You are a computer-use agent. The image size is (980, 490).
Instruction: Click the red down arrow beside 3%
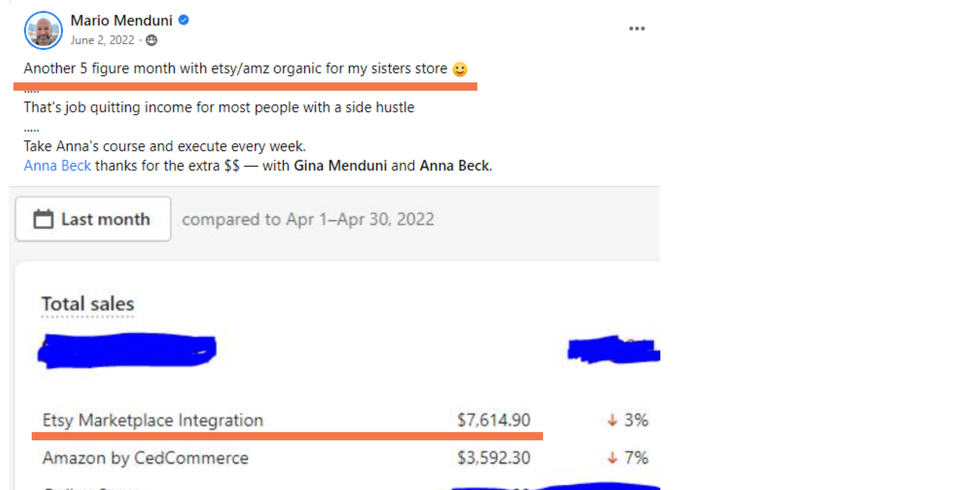612,420
